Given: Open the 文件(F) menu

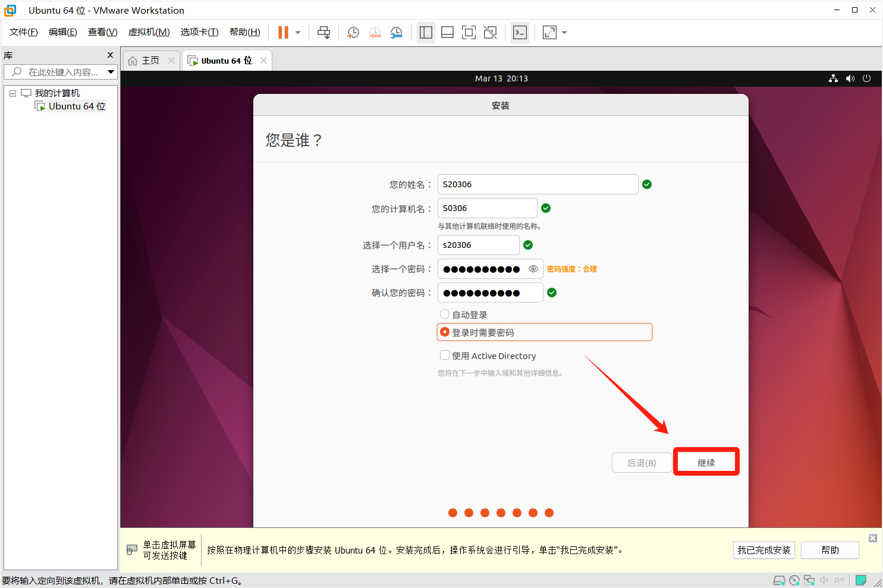Looking at the screenshot, I should pyautogui.click(x=24, y=32).
